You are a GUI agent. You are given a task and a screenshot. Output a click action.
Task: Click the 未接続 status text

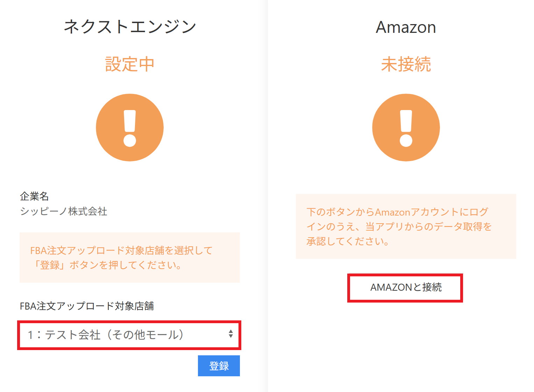click(x=406, y=64)
